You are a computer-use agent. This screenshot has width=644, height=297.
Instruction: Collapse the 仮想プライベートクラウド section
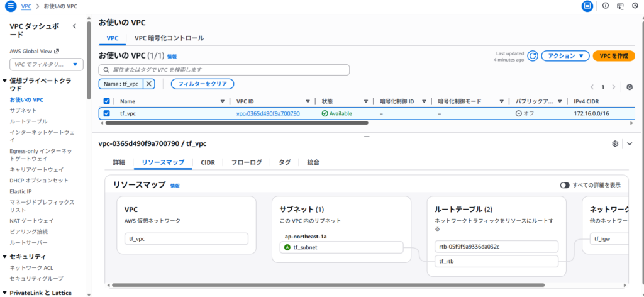click(x=5, y=81)
